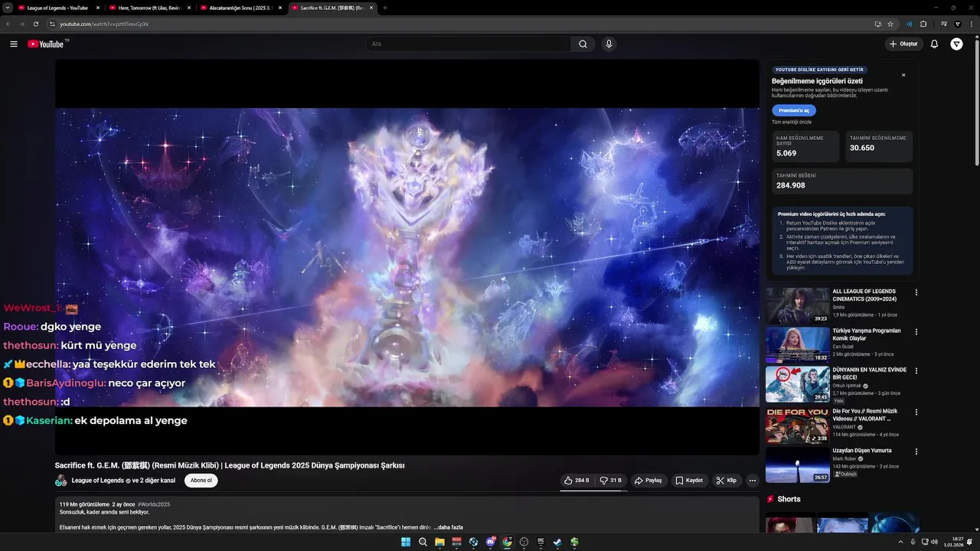
Task: Play Die For You VALORANT thumbnail
Action: (x=798, y=425)
